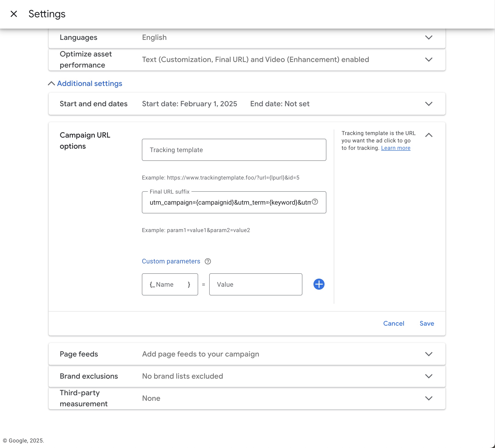This screenshot has width=495, height=448.
Task: Collapse Campaign URL options with up chevron
Action: (x=429, y=135)
